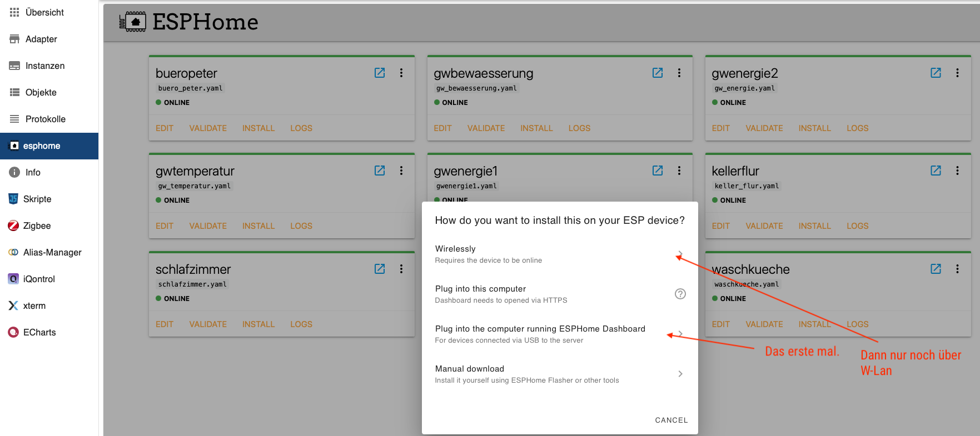Click INSTALL on bueropeter card
980x436 pixels.
click(258, 128)
